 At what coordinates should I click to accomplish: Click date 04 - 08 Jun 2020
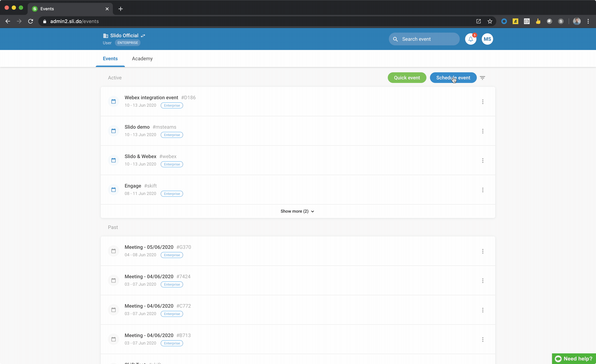pyautogui.click(x=140, y=255)
